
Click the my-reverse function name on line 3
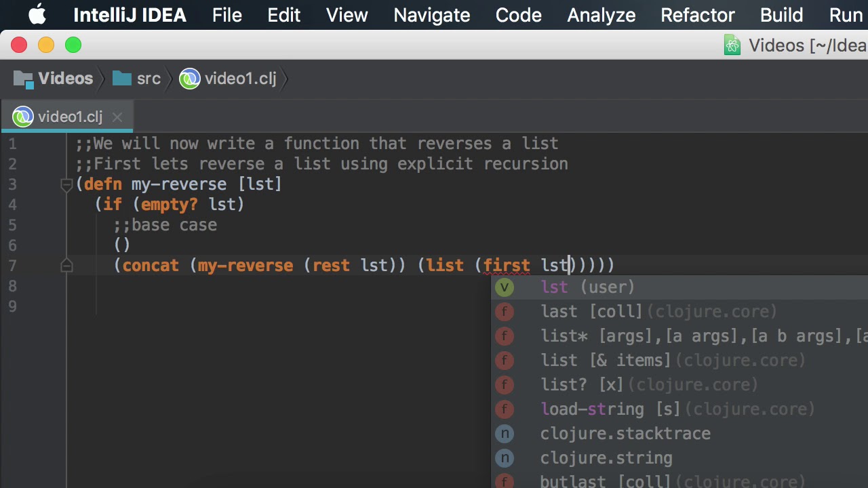[x=179, y=184]
